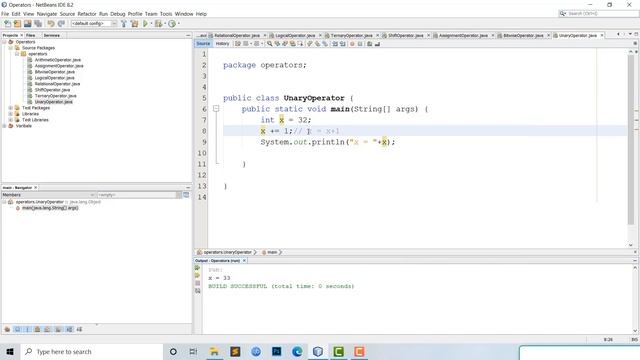
Task: Re-run the program from Output panel
Action: click(x=198, y=268)
